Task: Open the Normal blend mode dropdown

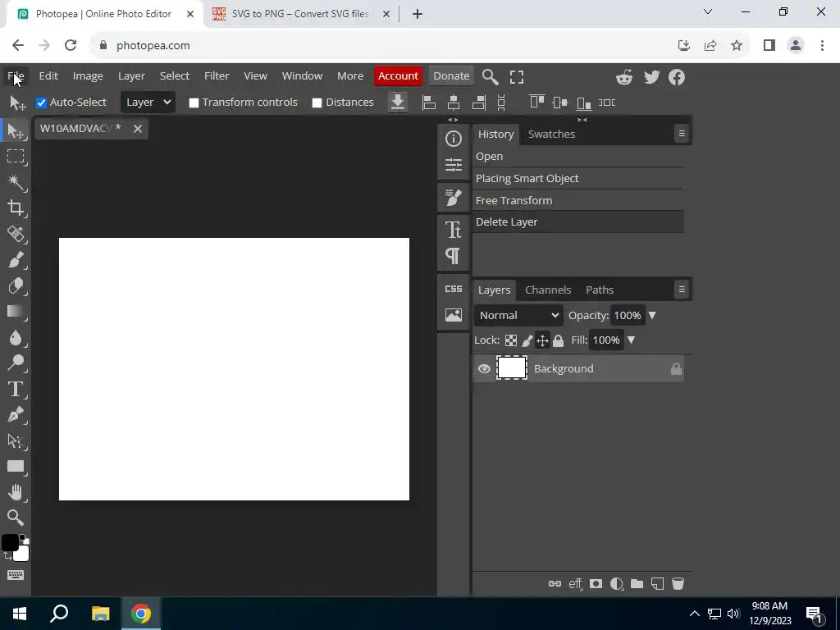Action: point(518,315)
